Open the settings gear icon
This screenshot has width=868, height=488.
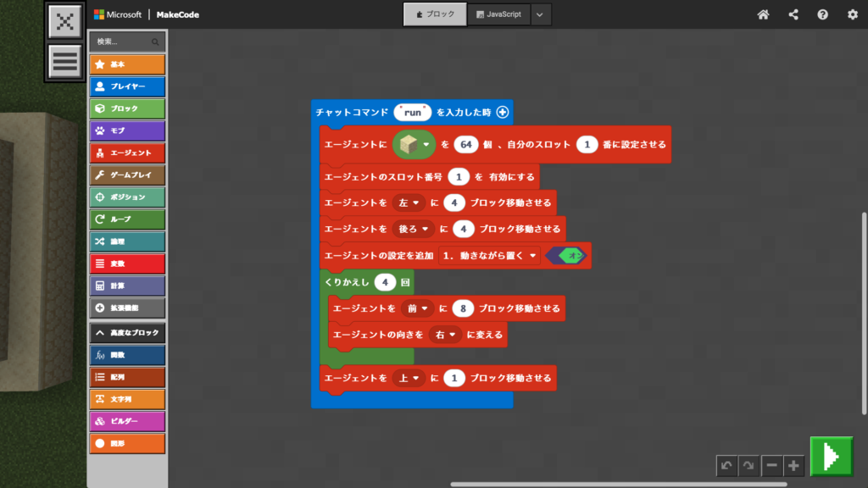(852, 14)
